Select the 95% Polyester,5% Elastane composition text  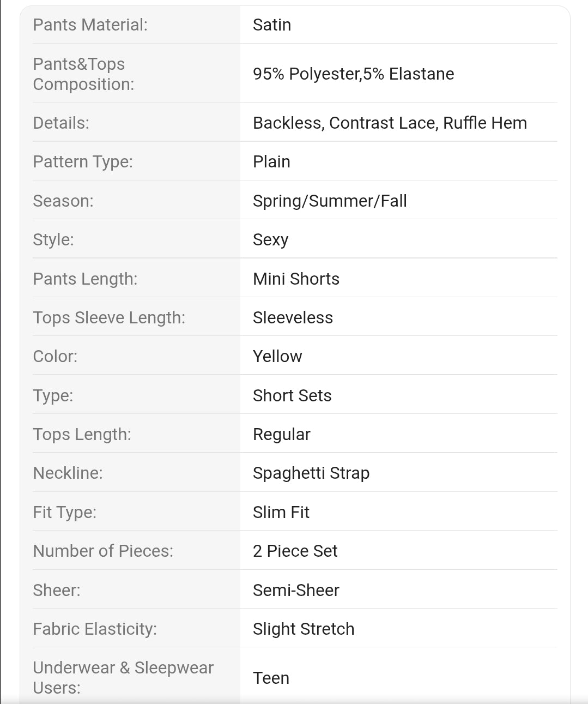[x=353, y=74]
